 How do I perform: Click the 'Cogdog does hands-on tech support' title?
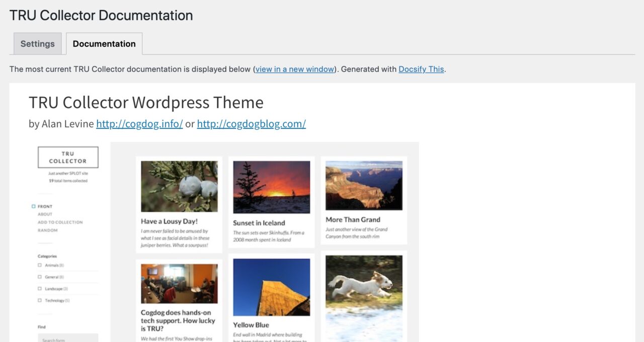coord(178,320)
